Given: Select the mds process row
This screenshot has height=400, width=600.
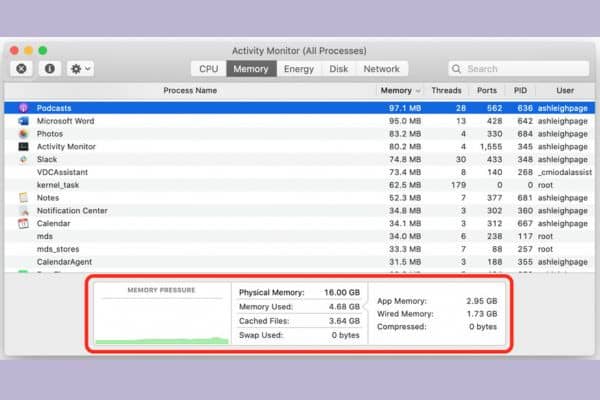Looking at the screenshot, I should point(300,236).
